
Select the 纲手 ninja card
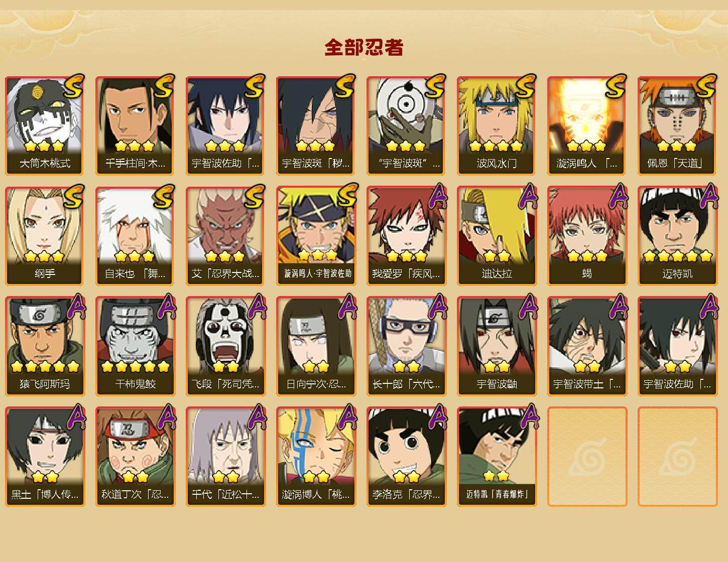coord(45,236)
